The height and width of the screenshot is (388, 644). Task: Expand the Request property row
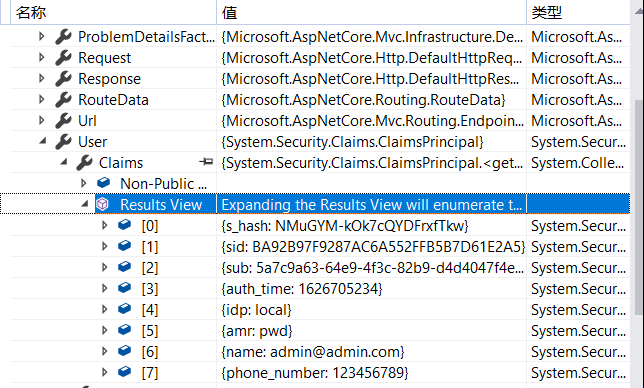tap(41, 57)
